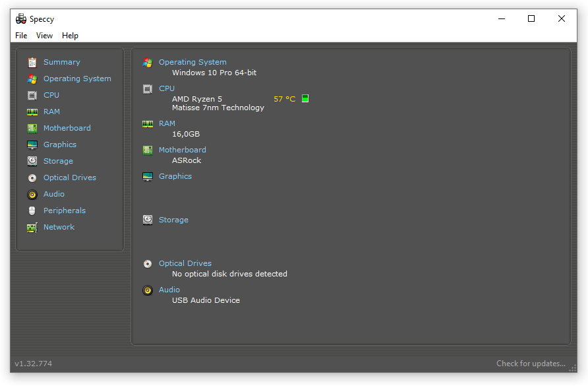Click the RAM module icon in sidebar
The height and width of the screenshot is (386, 588).
(x=32, y=112)
